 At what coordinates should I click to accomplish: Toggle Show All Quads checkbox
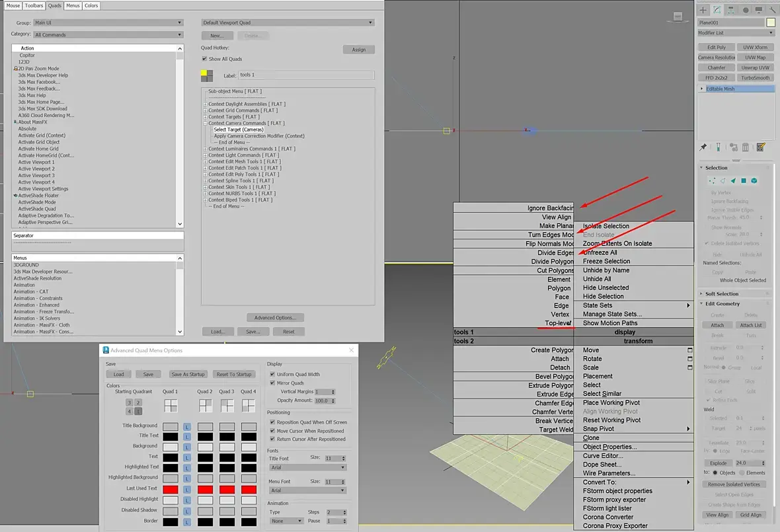click(204, 59)
